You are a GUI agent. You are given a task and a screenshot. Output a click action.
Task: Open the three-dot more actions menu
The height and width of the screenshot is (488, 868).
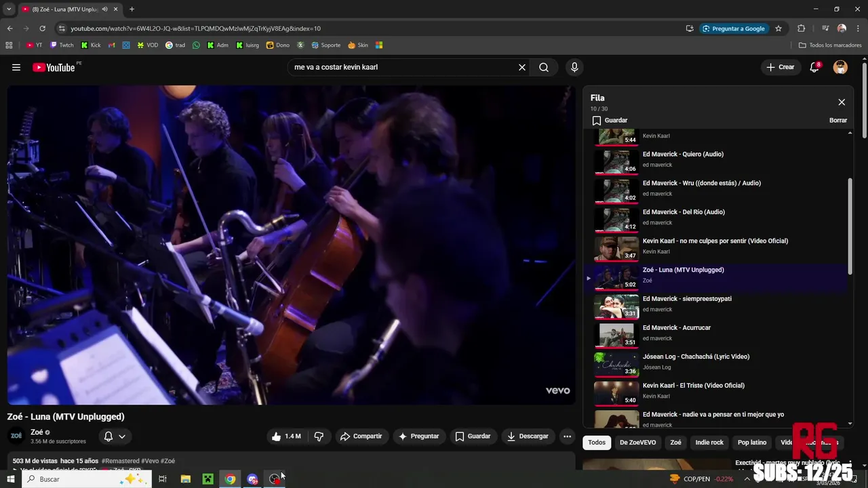568,436
